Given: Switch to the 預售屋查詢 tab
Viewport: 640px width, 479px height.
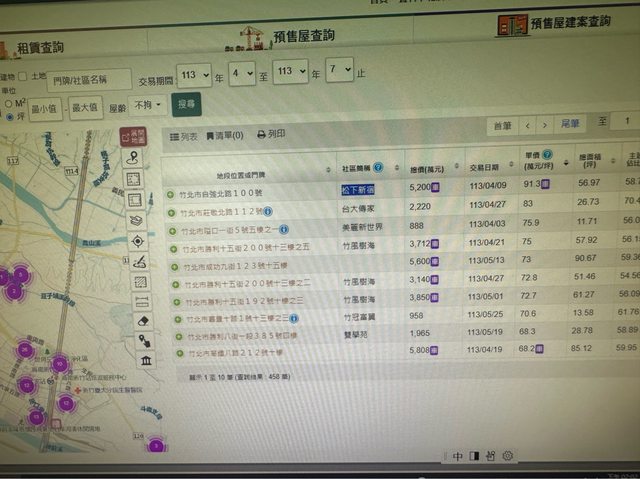Looking at the screenshot, I should coord(300,36).
